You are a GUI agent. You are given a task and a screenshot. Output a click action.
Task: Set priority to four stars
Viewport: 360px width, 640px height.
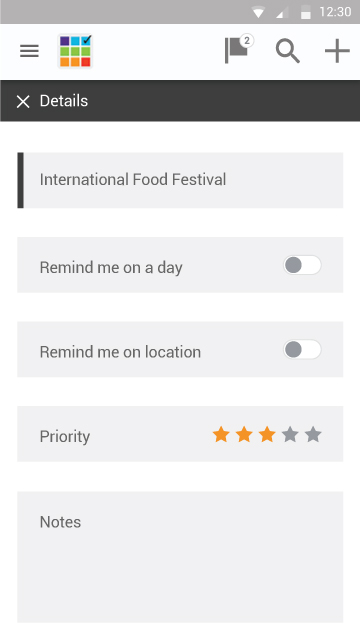tap(290, 435)
